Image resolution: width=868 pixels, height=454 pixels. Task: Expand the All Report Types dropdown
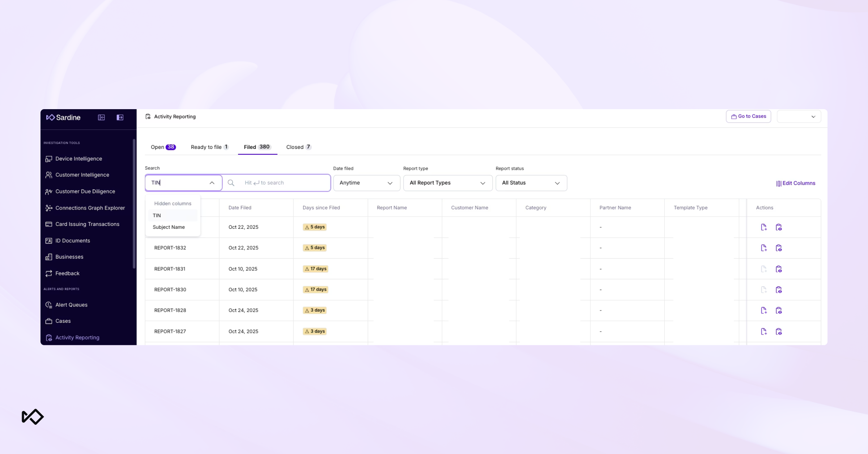coord(447,183)
